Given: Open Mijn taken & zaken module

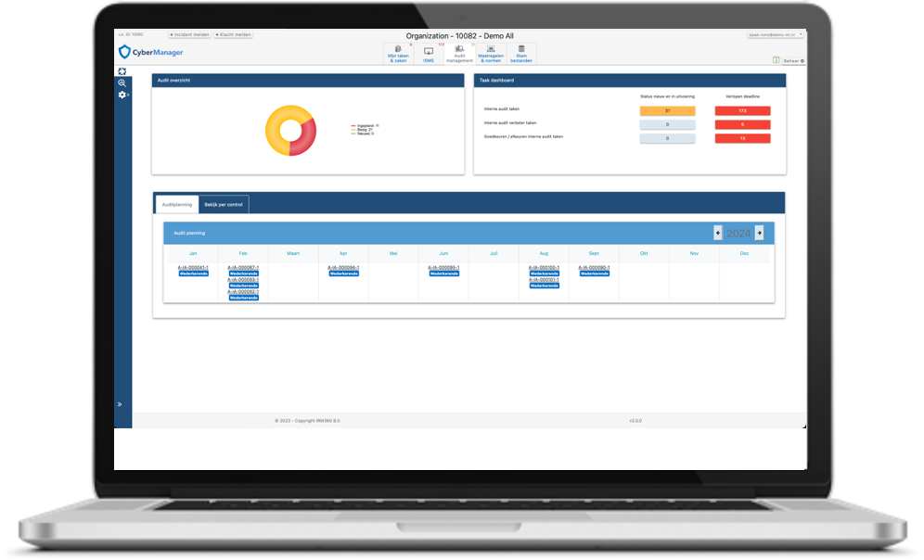Looking at the screenshot, I should [398, 54].
